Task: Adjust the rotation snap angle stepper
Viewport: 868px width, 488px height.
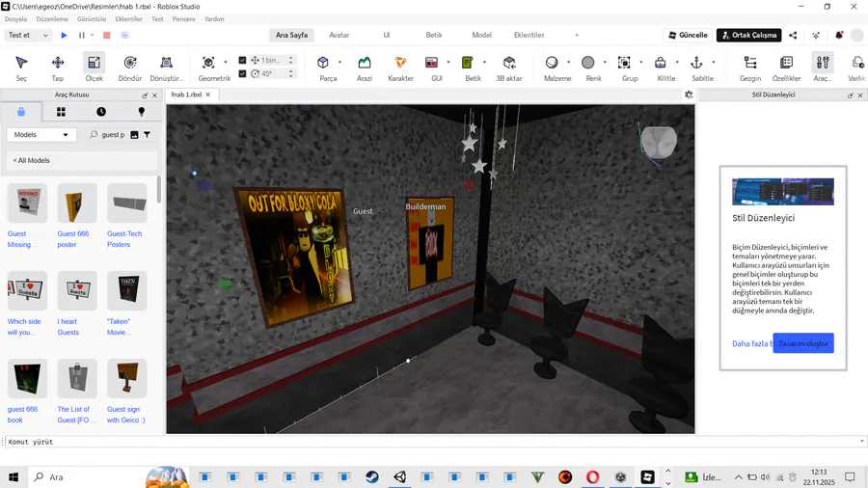Action: click(291, 73)
